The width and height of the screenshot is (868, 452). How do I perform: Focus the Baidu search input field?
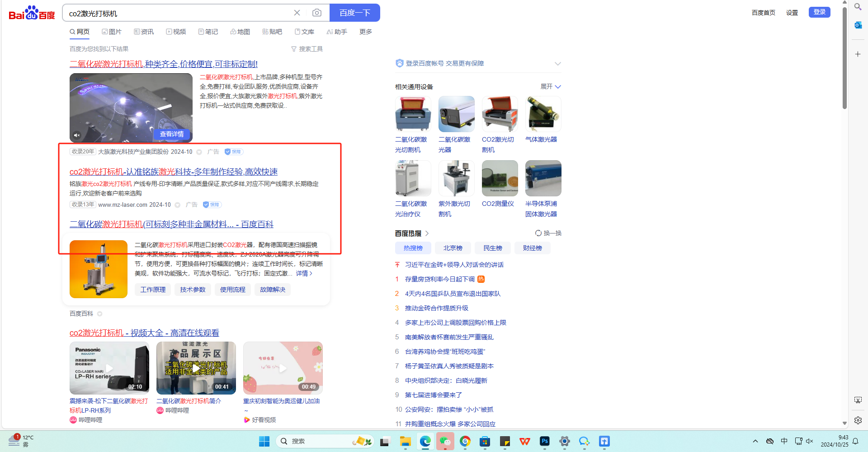[179, 13]
